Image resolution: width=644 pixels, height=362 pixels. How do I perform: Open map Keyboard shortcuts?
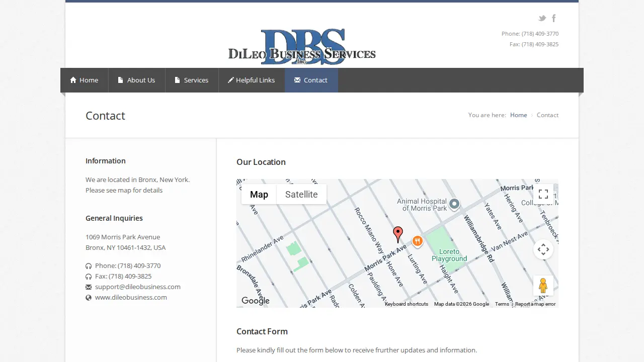point(407,304)
